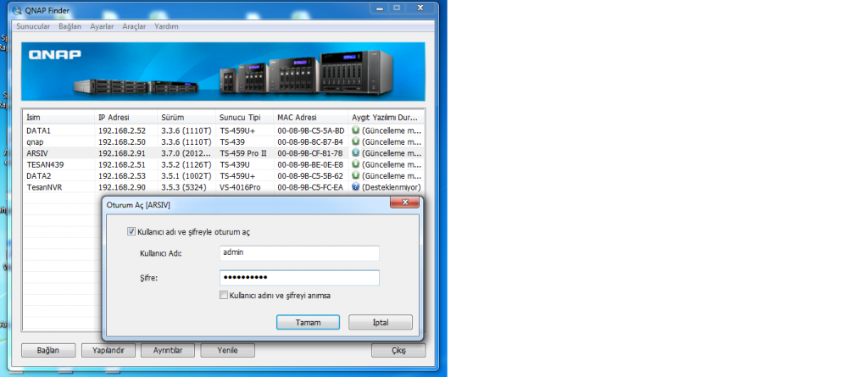Click the firmware status icon for ARSIV
The height and width of the screenshot is (377, 868).
[356, 152]
